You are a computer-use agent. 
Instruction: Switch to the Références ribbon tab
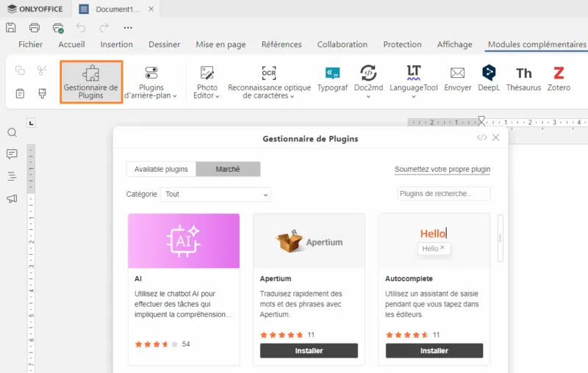click(x=282, y=44)
